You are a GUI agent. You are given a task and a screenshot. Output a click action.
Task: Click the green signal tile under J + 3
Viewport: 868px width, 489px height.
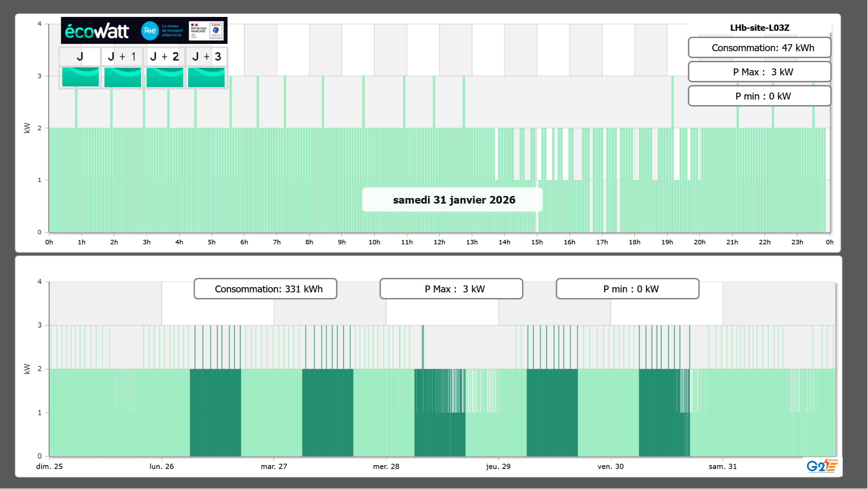coord(206,77)
